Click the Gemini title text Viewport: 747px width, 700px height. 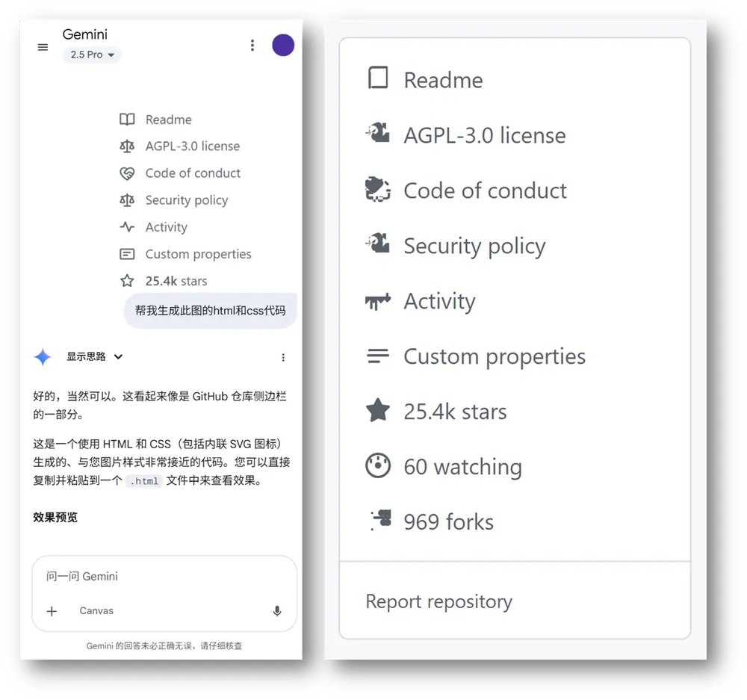85,34
